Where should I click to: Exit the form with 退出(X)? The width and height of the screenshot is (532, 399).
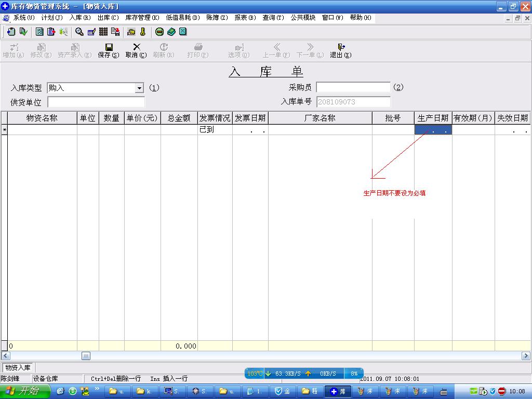point(341,50)
